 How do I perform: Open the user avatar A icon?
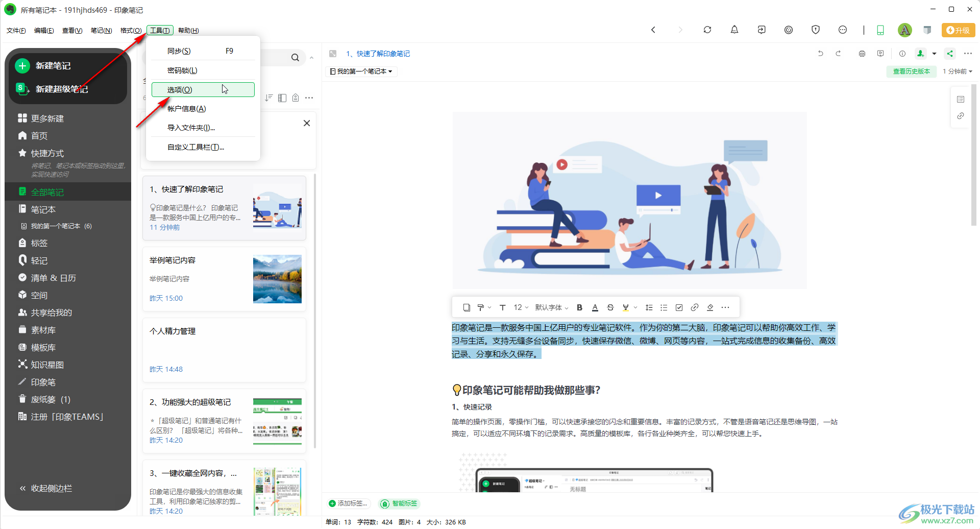[x=904, y=30]
